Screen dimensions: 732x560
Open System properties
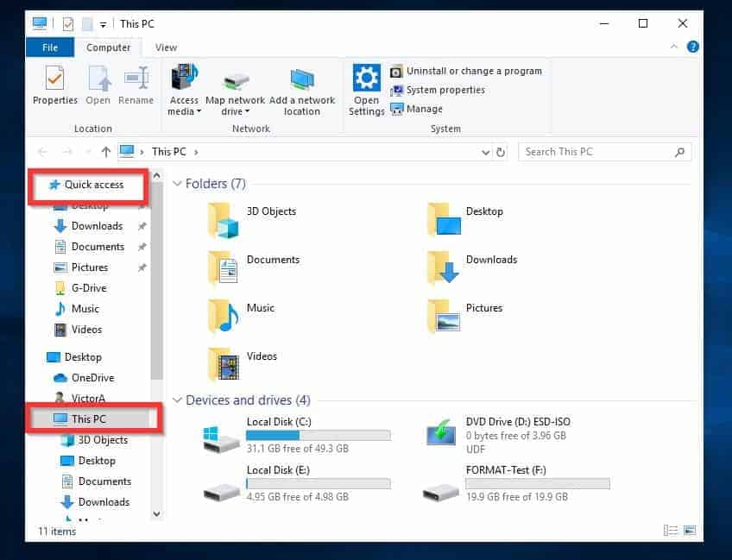pos(438,90)
